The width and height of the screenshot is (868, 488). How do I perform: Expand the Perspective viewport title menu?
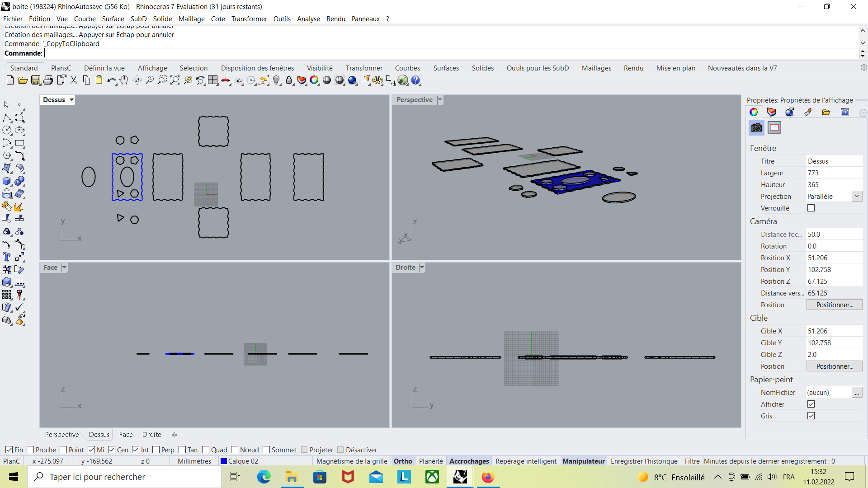[x=440, y=100]
